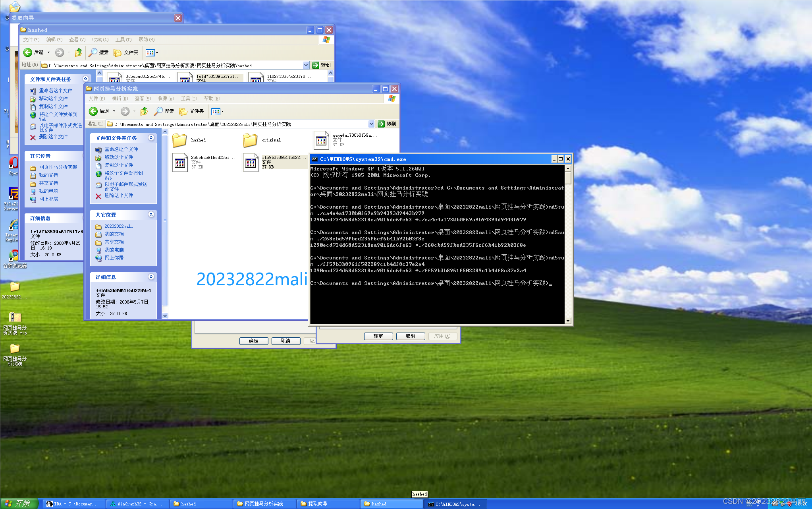This screenshot has width=812, height=509.
Task: Collapse 其它位置 panel in 网页挂马分析实践 window
Action: coord(151,215)
